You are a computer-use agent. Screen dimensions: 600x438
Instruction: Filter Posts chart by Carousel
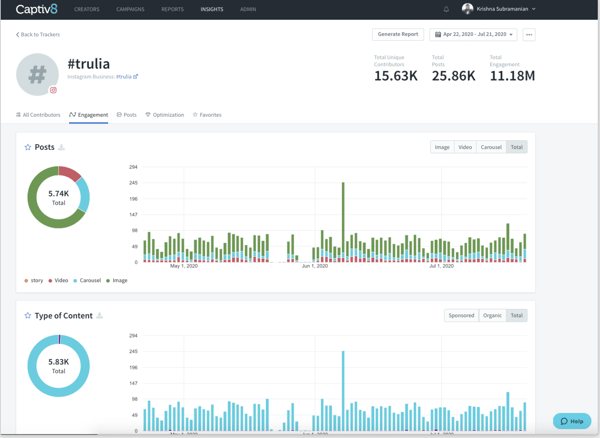tap(491, 147)
